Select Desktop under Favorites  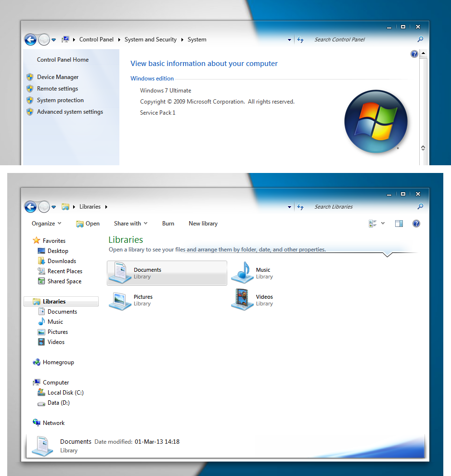(x=53, y=251)
